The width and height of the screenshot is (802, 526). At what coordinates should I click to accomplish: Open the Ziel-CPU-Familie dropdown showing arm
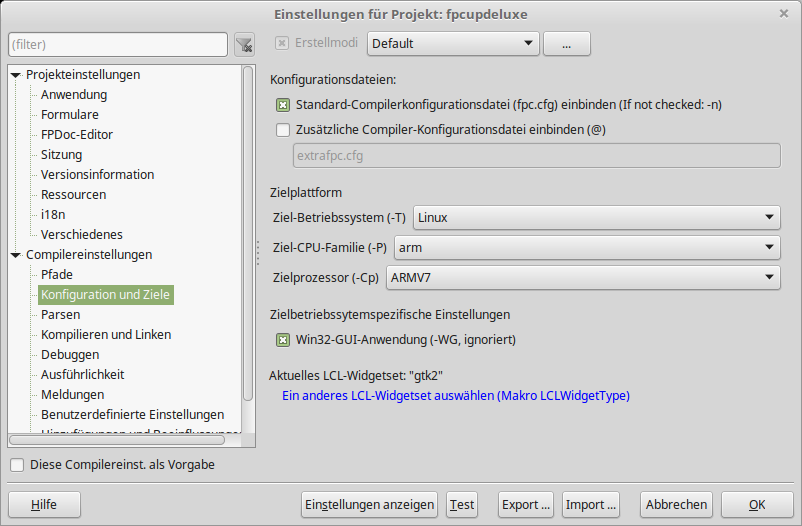[587, 247]
